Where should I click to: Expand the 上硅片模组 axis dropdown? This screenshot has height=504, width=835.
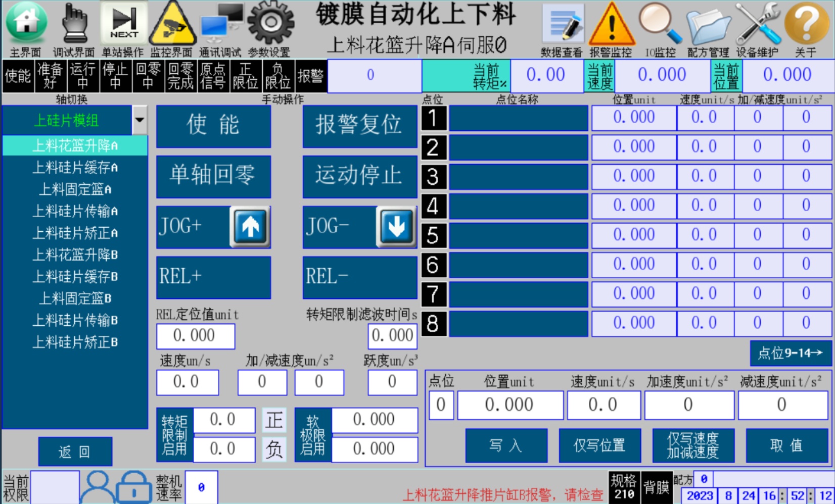(140, 120)
